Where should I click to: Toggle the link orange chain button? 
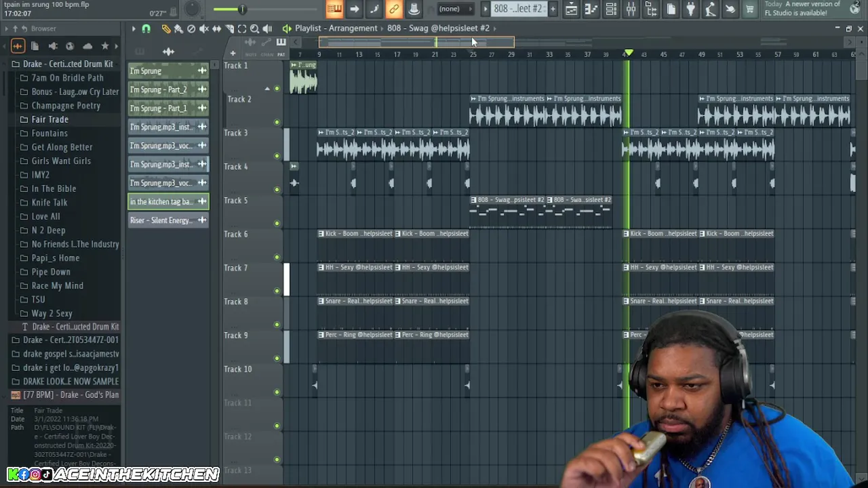[393, 9]
